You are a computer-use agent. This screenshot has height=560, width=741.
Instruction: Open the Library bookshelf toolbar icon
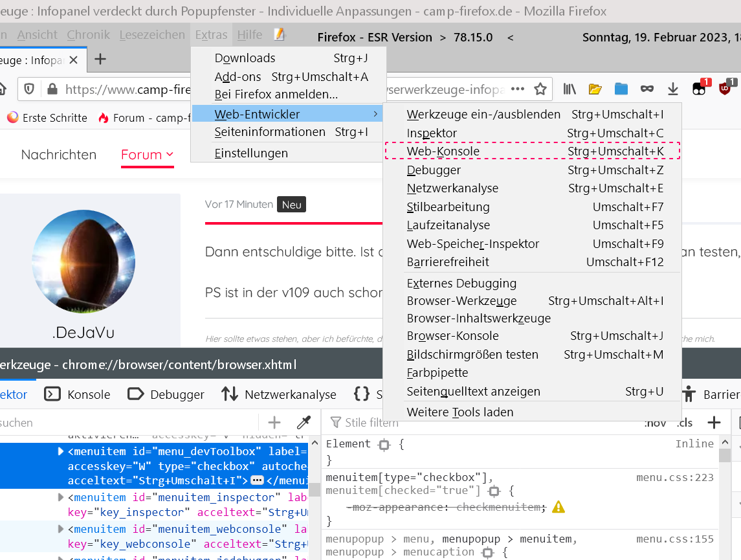(570, 89)
